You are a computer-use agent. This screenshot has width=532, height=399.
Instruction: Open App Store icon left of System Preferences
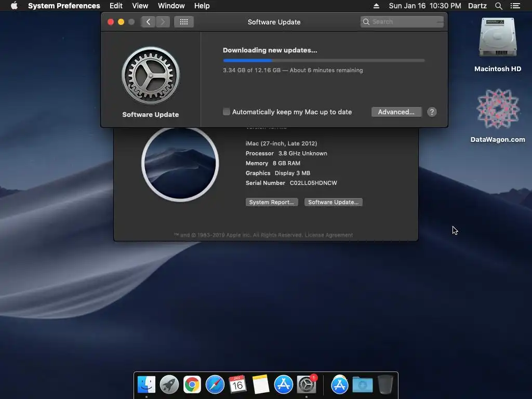[284, 384]
